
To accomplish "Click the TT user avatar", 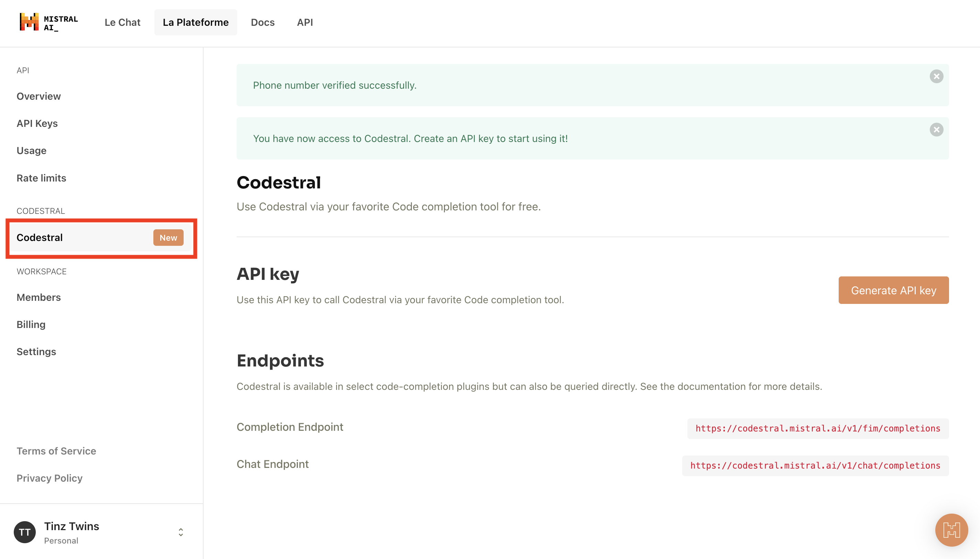I will click(x=24, y=532).
